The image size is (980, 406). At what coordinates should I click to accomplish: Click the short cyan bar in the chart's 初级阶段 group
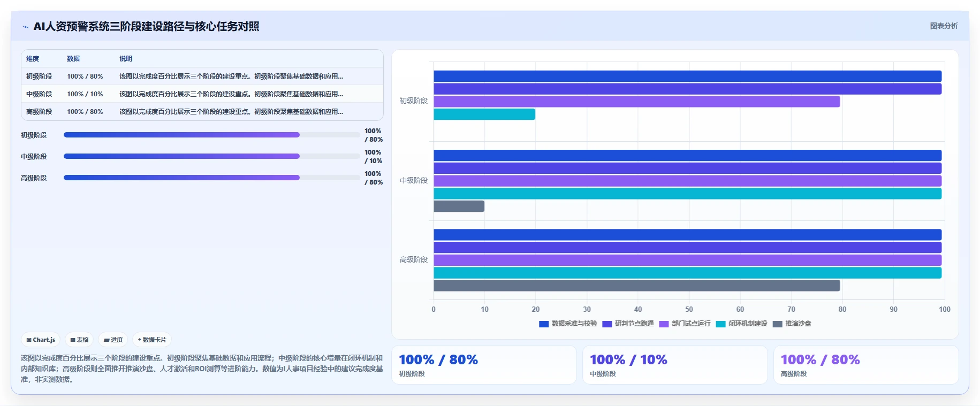484,114
